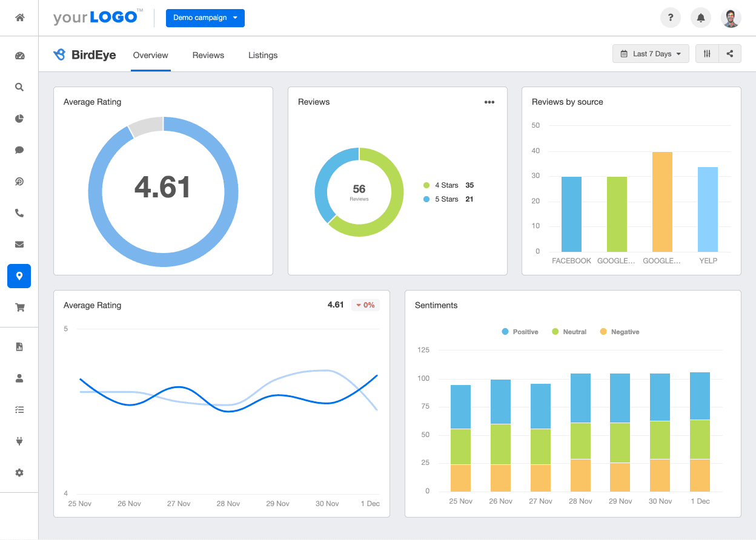Viewport: 756px width, 540px height.
Task: Open the shopping cart sidebar icon
Action: 19,308
